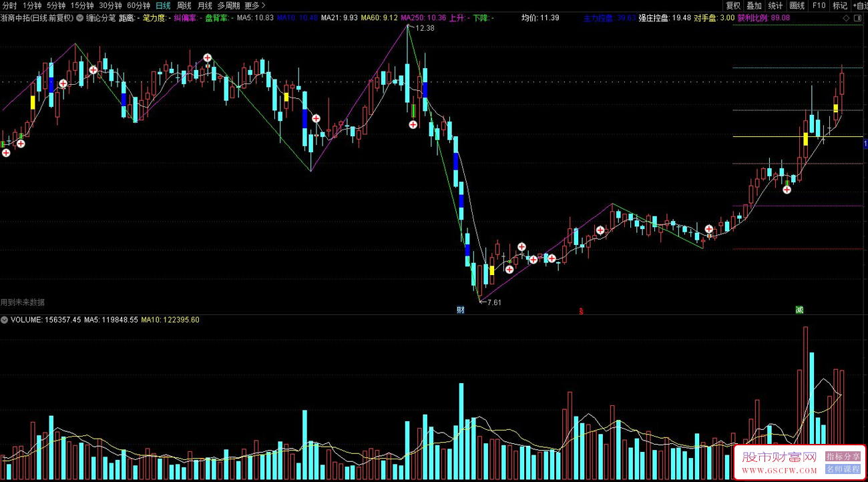868x482 pixels.
Task: Open the 多周期 multi-period view
Action: click(x=228, y=5)
